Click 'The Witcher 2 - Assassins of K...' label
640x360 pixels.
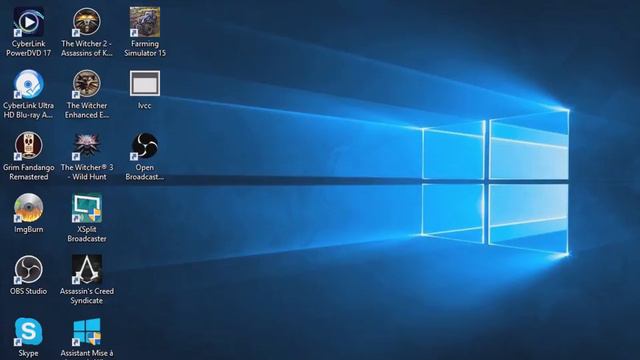point(87,48)
